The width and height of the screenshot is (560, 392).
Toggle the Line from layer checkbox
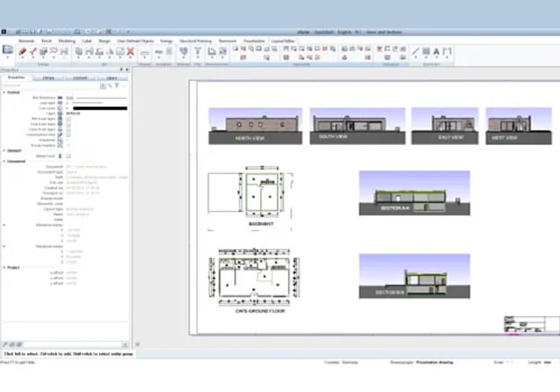click(68, 124)
